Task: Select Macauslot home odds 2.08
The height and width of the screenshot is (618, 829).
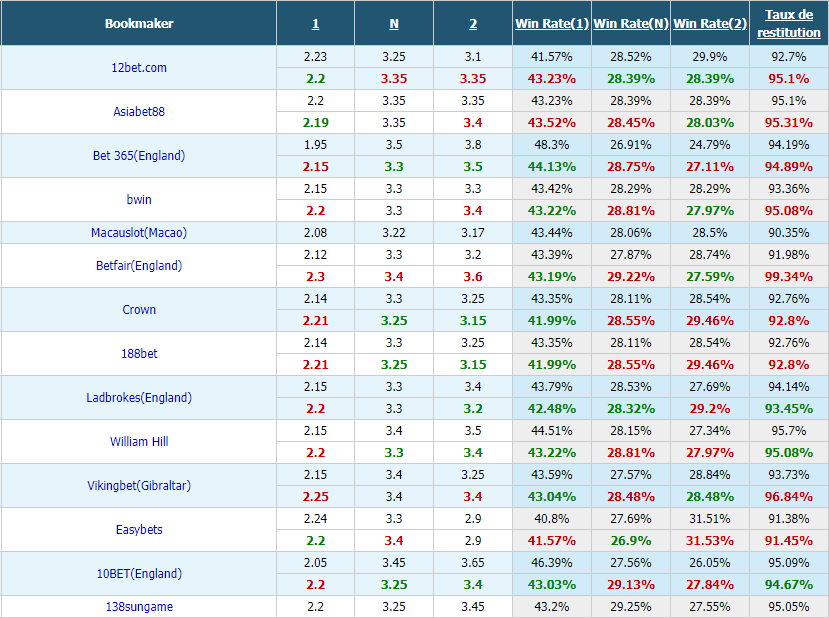Action: (315, 233)
